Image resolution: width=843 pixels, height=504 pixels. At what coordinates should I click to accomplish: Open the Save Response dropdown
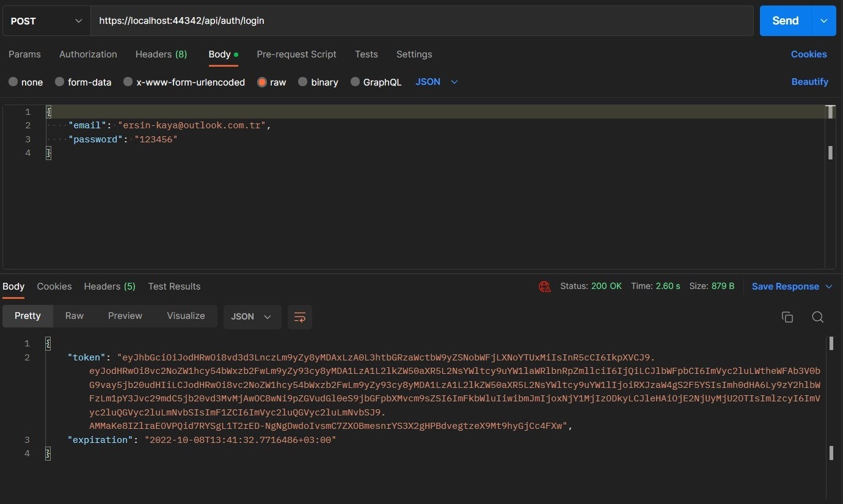792,286
